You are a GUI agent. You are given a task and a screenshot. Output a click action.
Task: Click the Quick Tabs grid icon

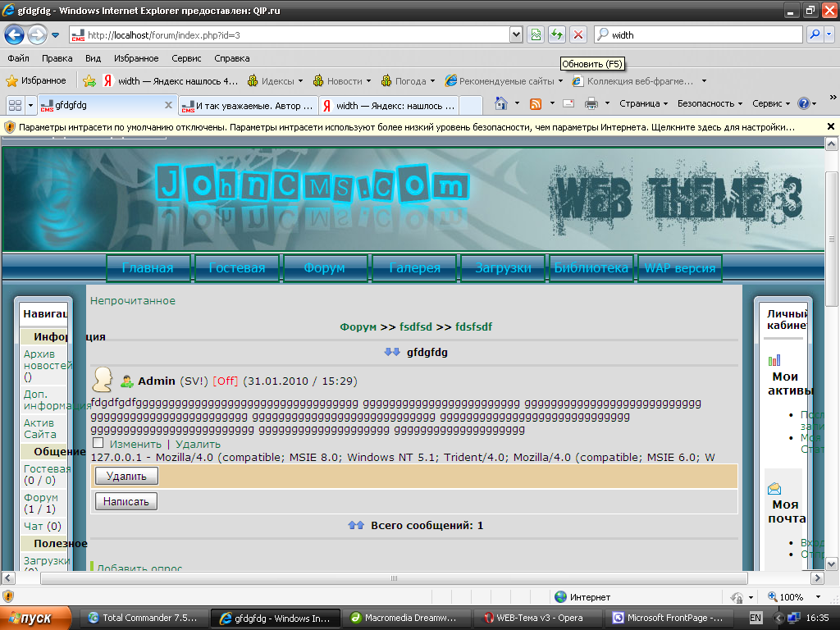(15, 105)
